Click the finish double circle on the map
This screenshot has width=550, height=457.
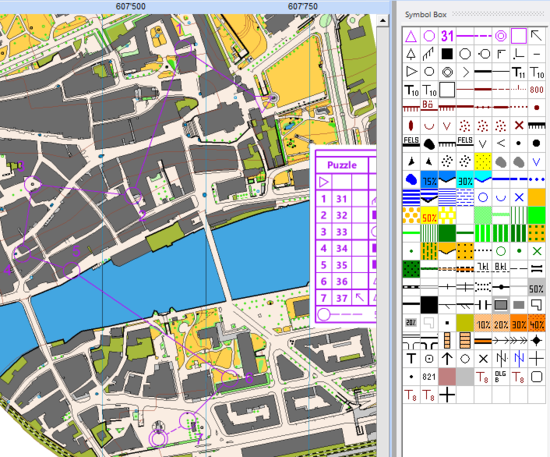point(158,438)
